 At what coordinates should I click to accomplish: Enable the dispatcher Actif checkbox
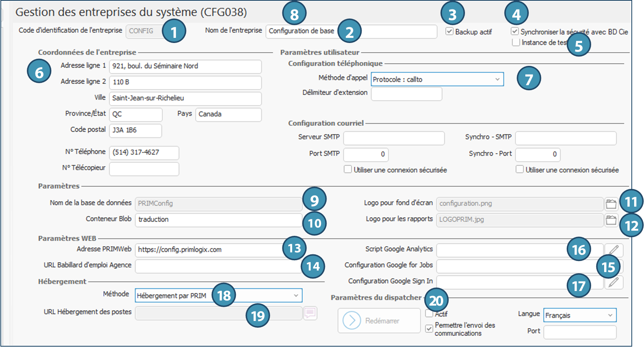(x=429, y=314)
